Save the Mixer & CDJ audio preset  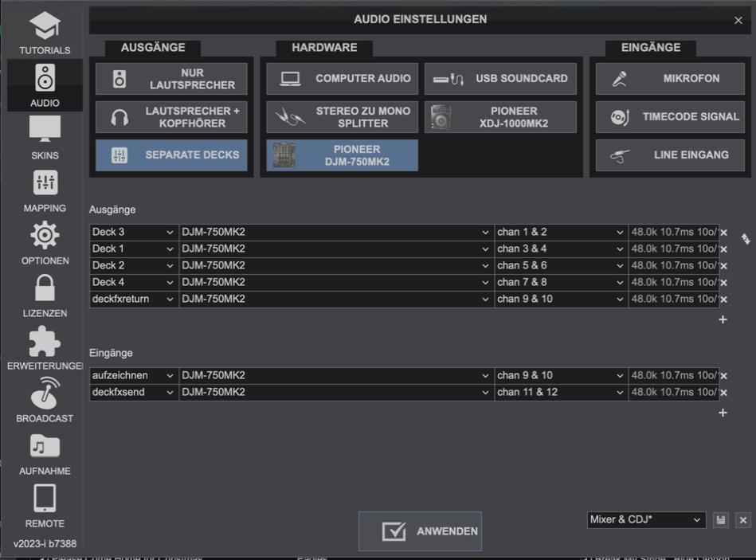click(x=721, y=520)
